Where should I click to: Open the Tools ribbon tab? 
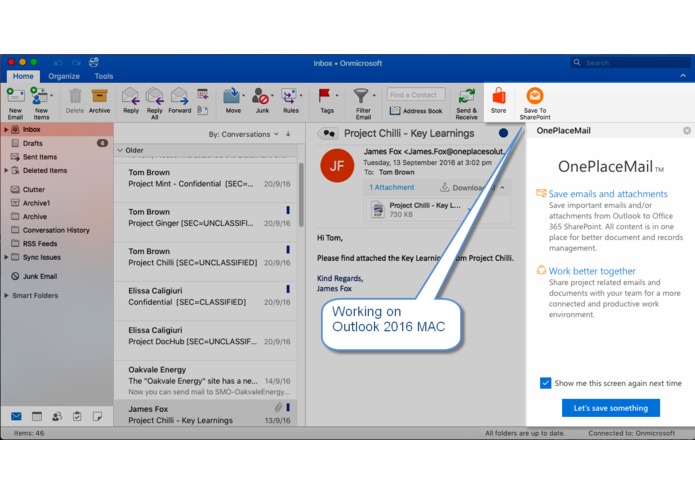[x=104, y=76]
